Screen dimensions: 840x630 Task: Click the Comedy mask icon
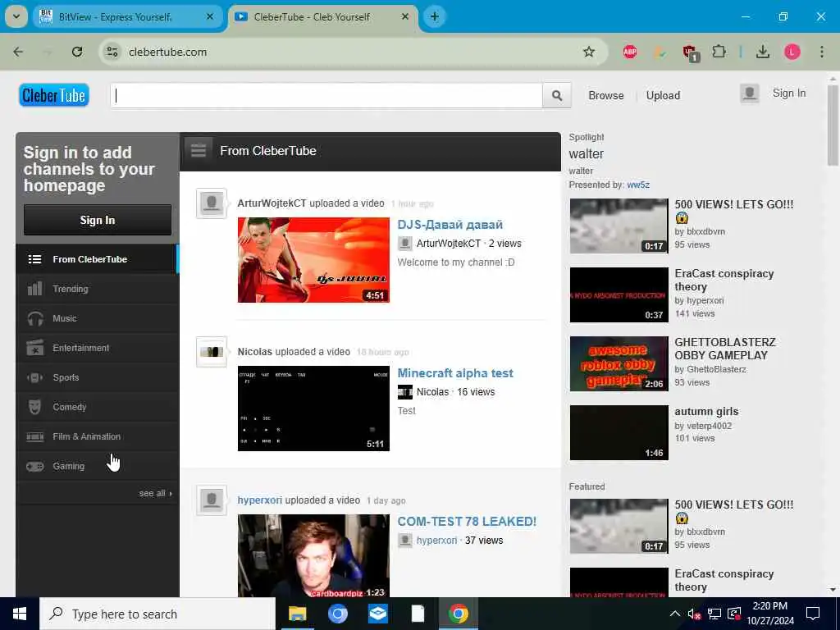tap(34, 407)
